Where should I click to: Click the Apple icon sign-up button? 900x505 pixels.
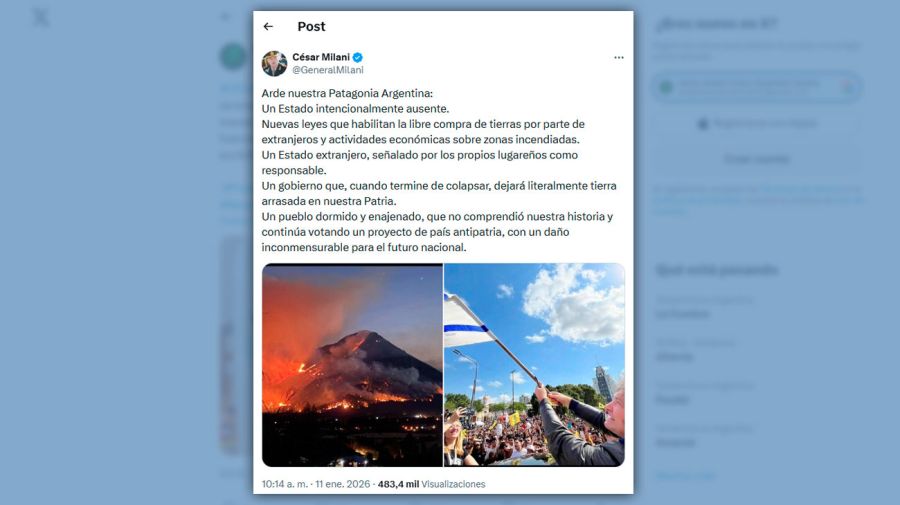(x=757, y=123)
